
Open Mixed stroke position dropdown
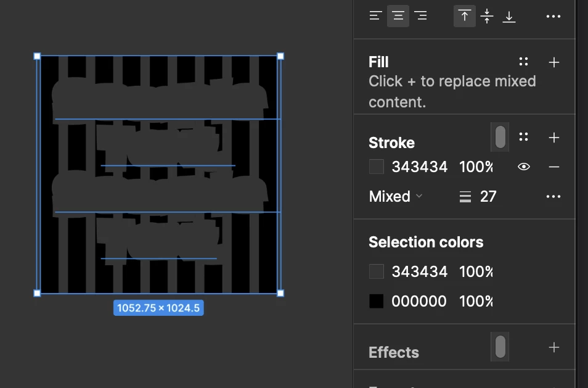[x=396, y=196]
